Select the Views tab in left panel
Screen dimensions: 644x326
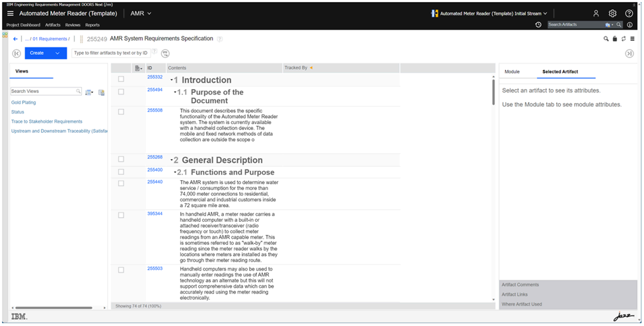[x=22, y=71]
